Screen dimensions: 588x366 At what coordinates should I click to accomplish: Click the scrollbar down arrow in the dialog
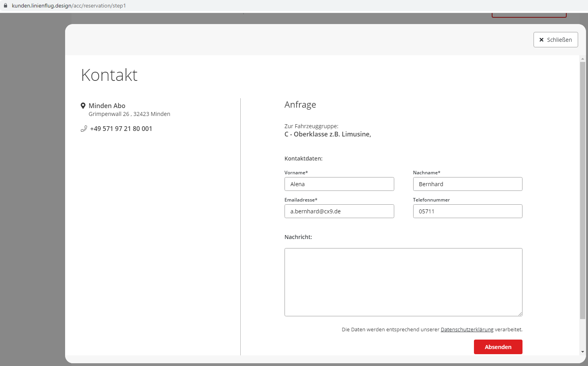point(582,352)
